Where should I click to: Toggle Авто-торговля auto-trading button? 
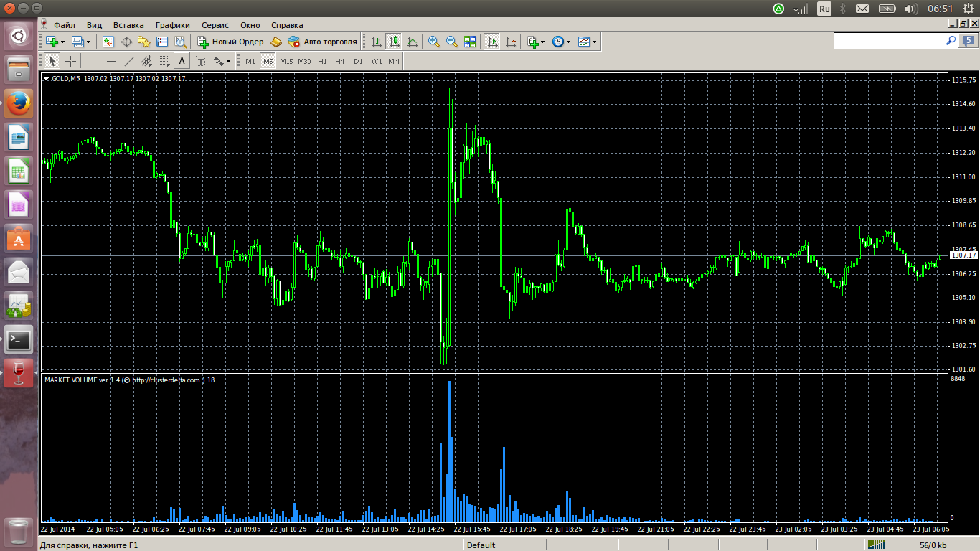[x=322, y=42]
